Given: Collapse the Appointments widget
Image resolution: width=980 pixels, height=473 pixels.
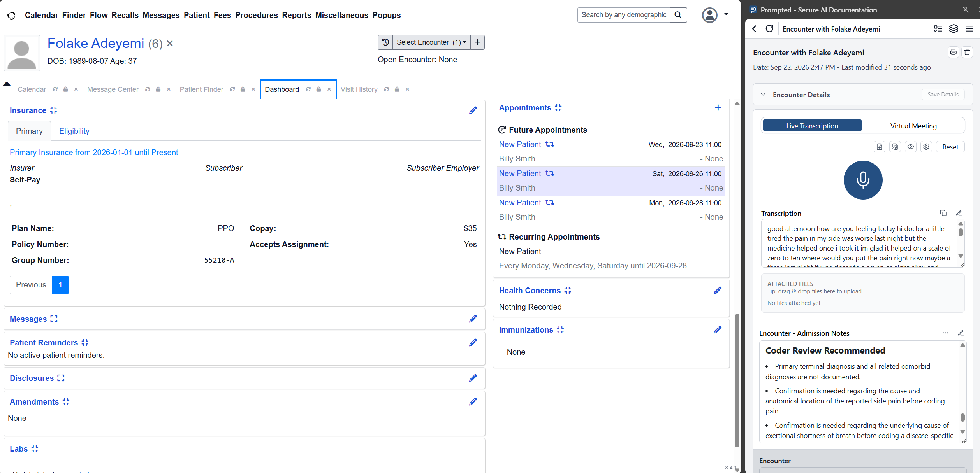Looking at the screenshot, I should 558,108.
